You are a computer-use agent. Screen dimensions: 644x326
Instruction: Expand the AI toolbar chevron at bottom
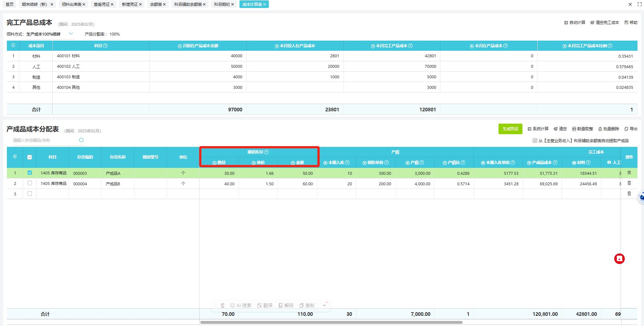[x=324, y=305]
